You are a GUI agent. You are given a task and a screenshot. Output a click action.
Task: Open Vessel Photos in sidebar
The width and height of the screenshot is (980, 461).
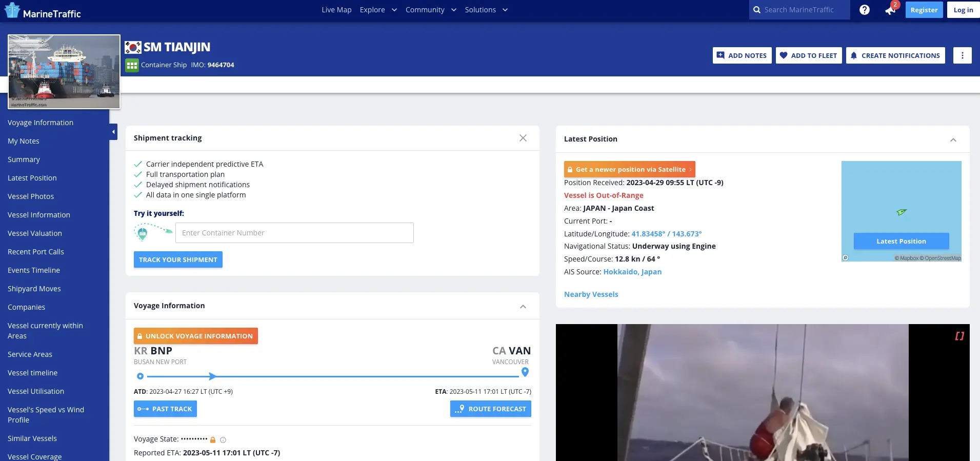31,196
